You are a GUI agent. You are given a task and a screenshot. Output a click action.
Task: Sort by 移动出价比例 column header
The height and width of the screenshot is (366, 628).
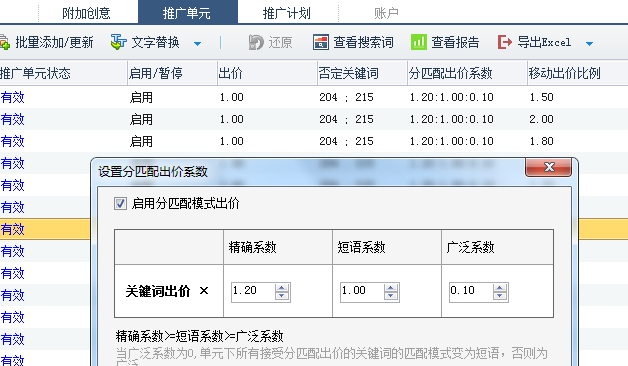pyautogui.click(x=564, y=73)
